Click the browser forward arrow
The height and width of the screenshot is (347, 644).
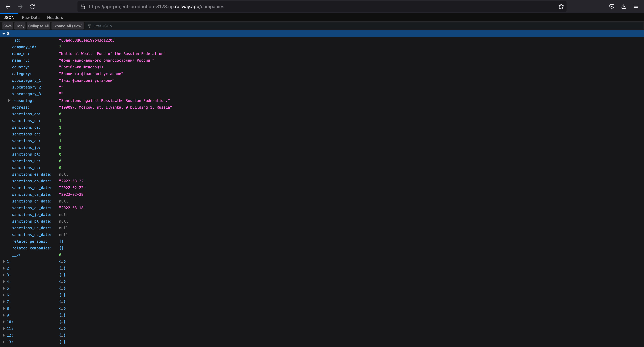tap(20, 7)
